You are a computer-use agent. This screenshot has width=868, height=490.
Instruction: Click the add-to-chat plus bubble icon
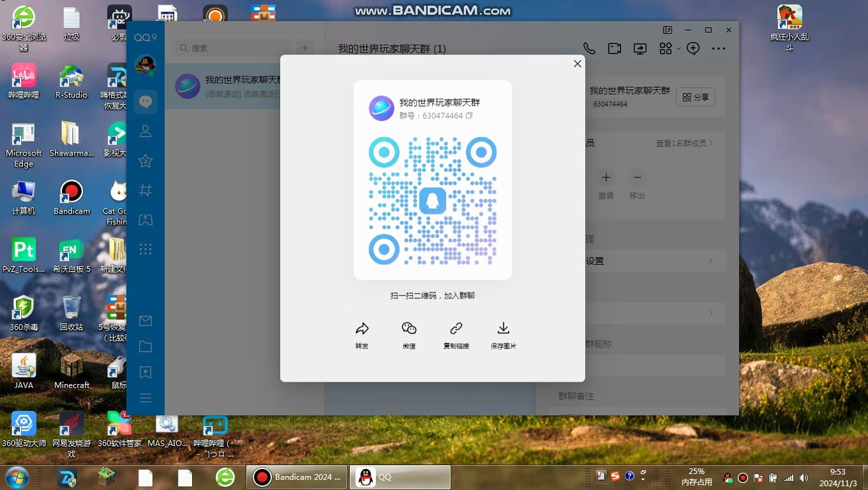(x=693, y=48)
